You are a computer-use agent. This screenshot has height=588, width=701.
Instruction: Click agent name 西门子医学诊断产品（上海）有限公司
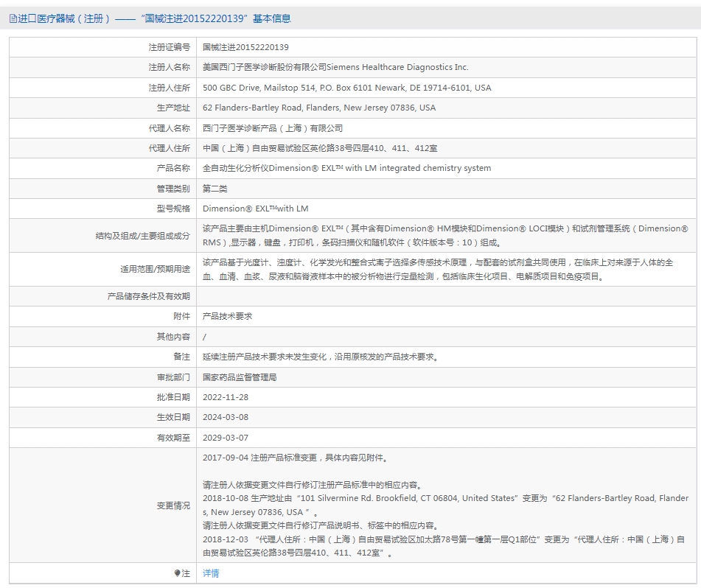pos(273,128)
